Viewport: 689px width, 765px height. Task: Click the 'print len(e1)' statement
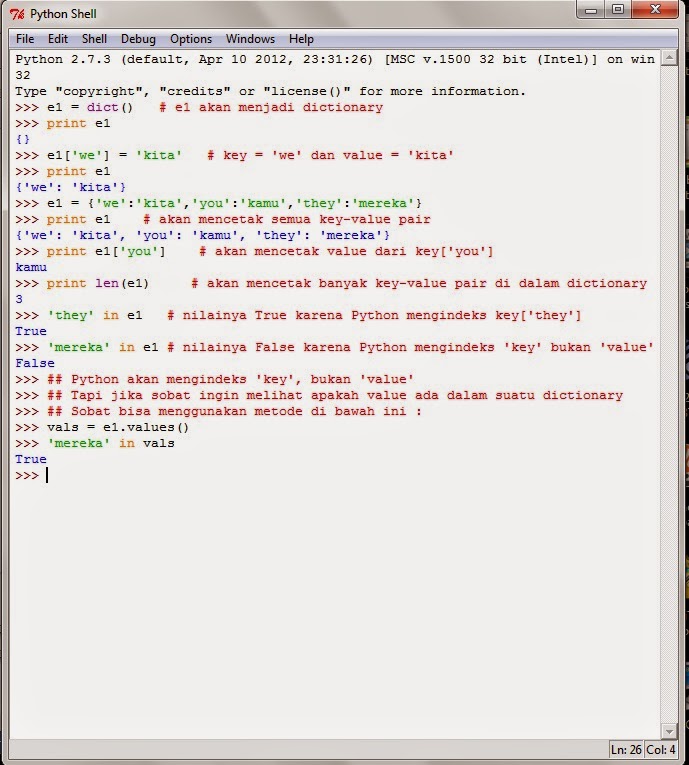click(98, 283)
